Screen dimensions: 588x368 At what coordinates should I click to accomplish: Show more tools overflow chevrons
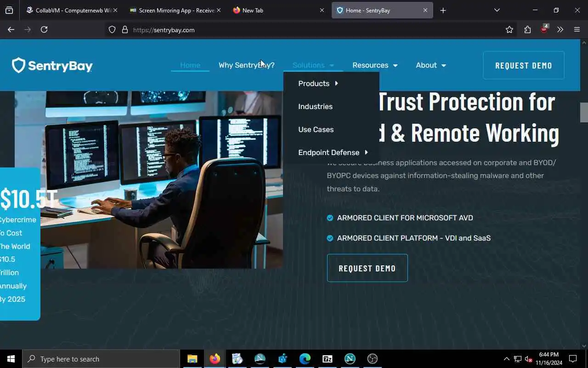coord(560,29)
